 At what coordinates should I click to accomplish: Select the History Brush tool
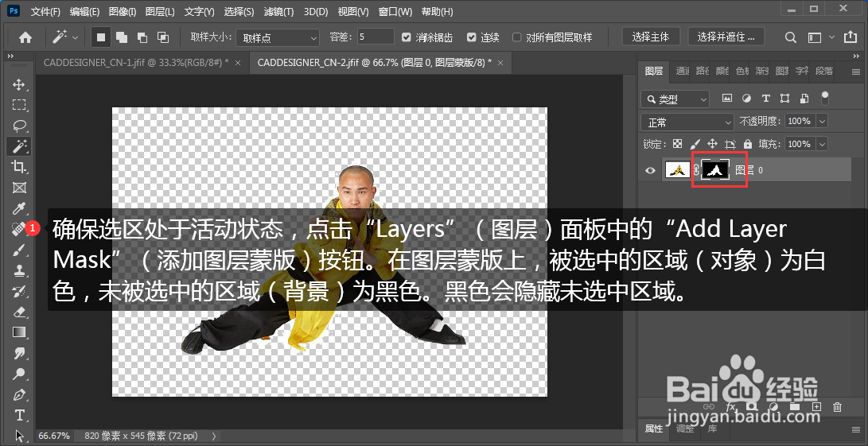pos(19,291)
